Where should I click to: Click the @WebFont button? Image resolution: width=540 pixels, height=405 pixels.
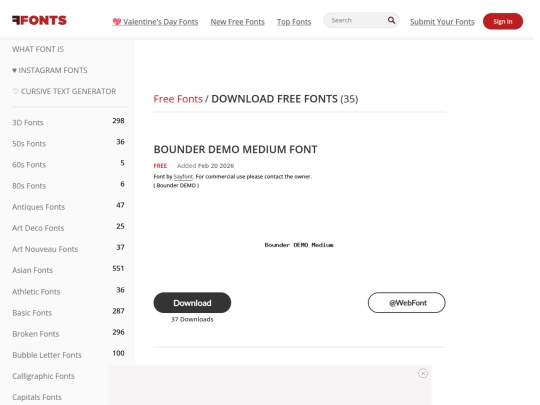407,303
